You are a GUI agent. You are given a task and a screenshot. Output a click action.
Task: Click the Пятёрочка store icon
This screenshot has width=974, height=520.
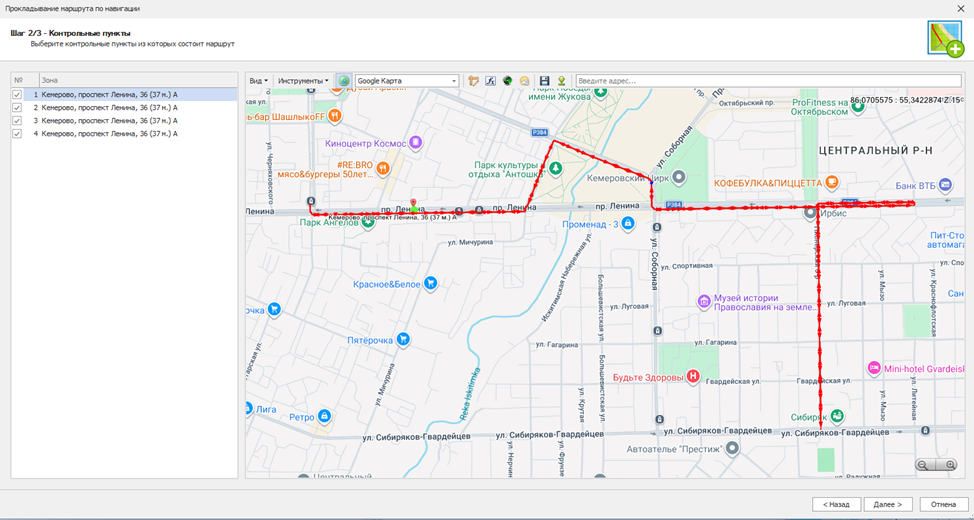click(404, 340)
